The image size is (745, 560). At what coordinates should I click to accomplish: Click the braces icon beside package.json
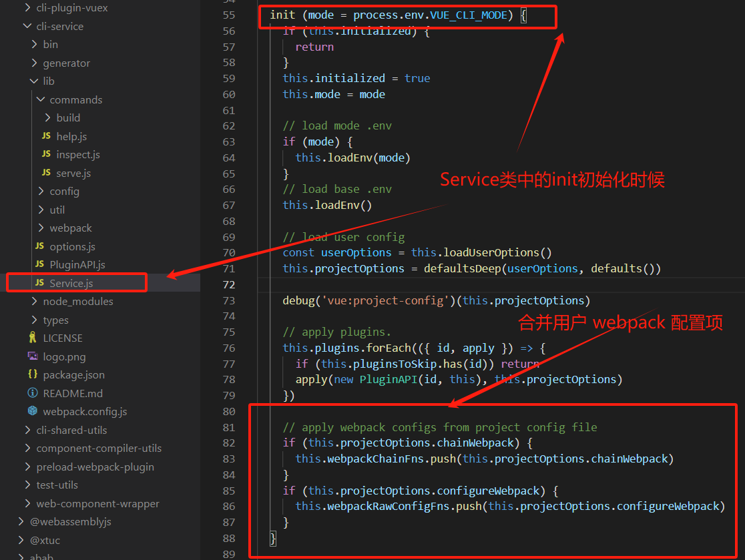(x=32, y=374)
